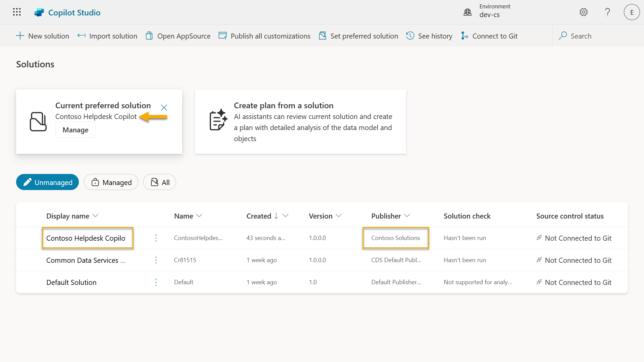Open more options for Common Data Services row
Viewport: 644px width, 362px height.
pos(156,260)
